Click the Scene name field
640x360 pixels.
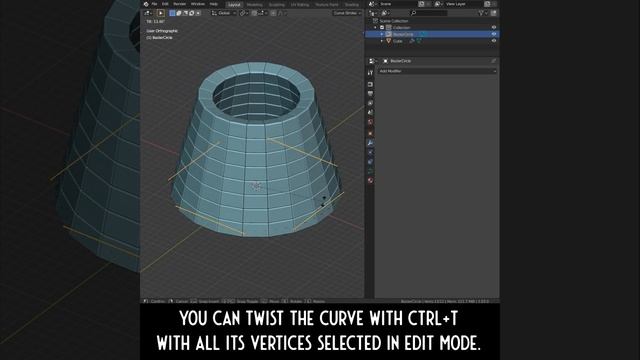click(398, 4)
